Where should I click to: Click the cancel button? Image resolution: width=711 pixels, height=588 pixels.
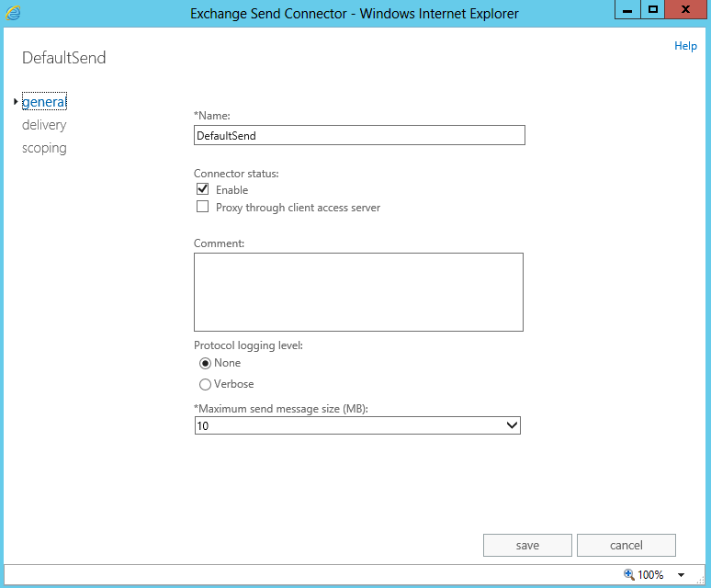(x=626, y=546)
